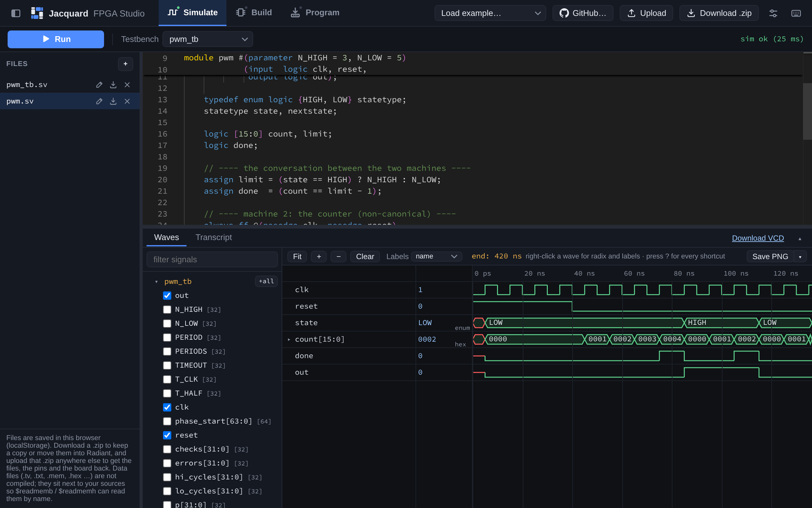The height and width of the screenshot is (508, 812).
Task: Switch to the Build tab
Action: pos(254,13)
